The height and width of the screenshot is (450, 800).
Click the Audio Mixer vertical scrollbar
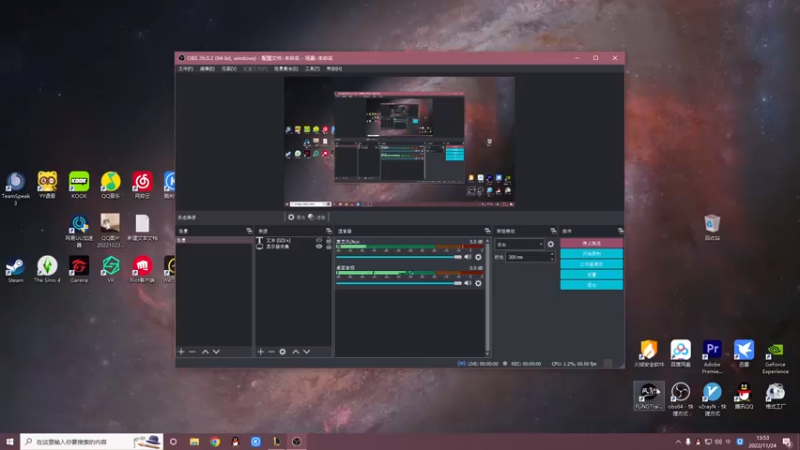487,297
